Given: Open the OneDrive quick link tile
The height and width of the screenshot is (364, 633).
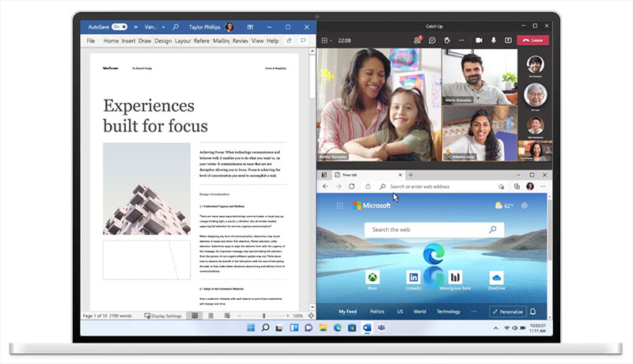Looking at the screenshot, I should [496, 278].
